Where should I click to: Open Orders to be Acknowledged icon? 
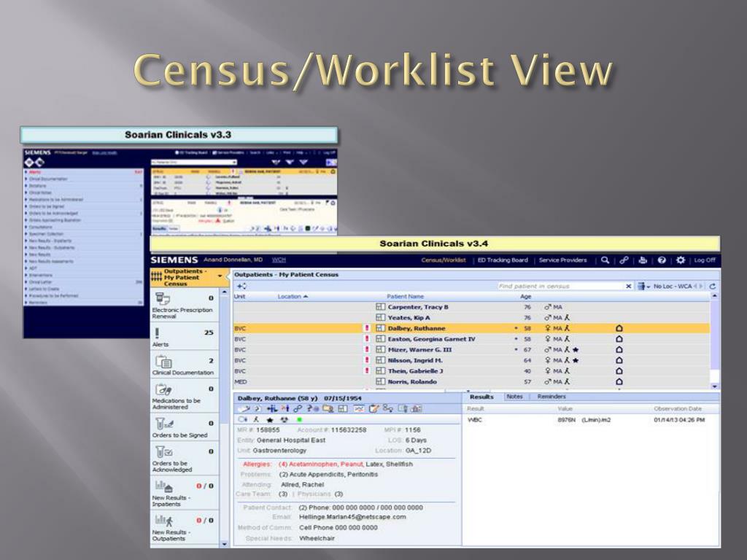tap(164, 451)
